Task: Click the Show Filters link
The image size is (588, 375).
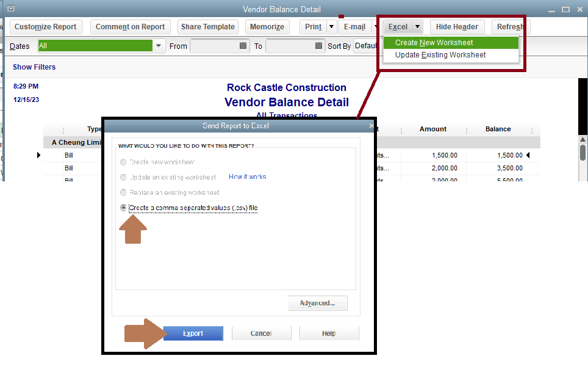Action: (x=34, y=67)
